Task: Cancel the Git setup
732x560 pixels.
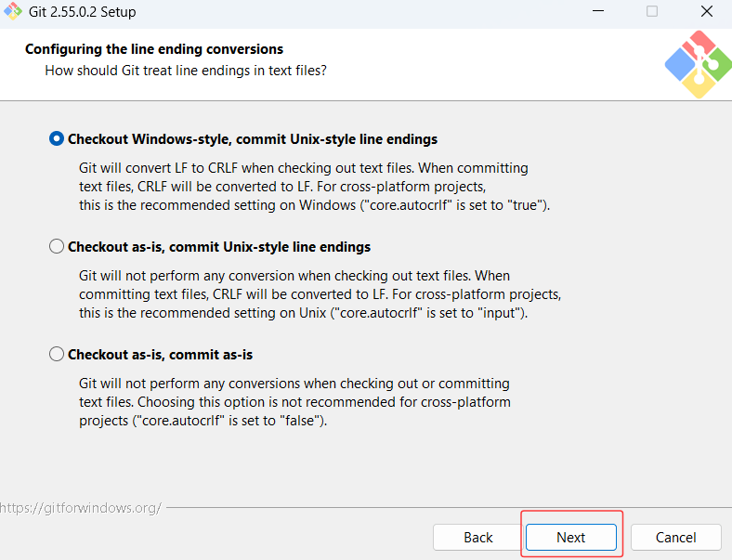Action: click(676, 537)
